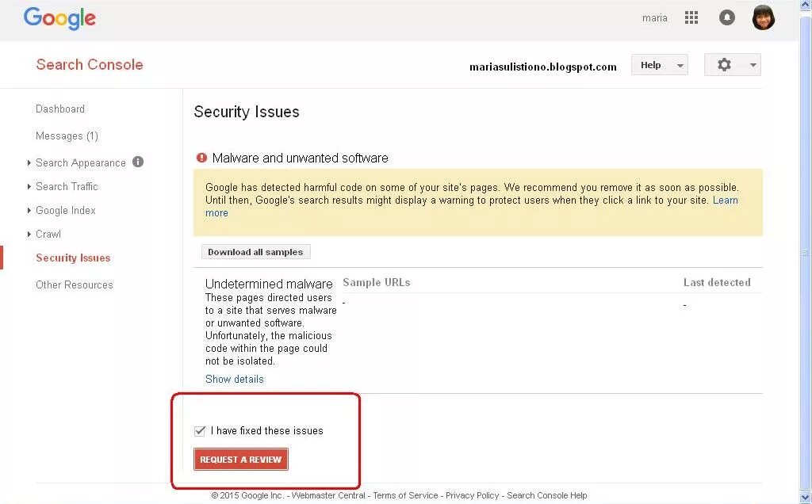Open the Help dropdown
This screenshot has width=812, height=504.
tap(659, 65)
